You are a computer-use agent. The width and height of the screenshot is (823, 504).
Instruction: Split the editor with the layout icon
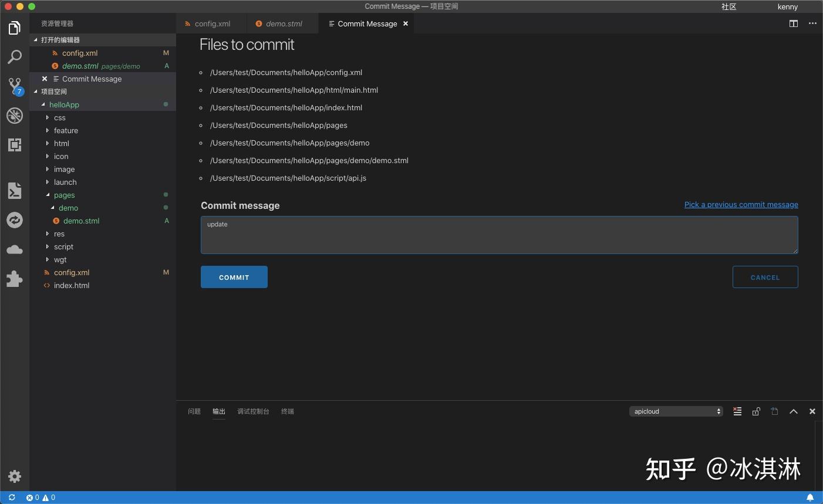pyautogui.click(x=794, y=23)
